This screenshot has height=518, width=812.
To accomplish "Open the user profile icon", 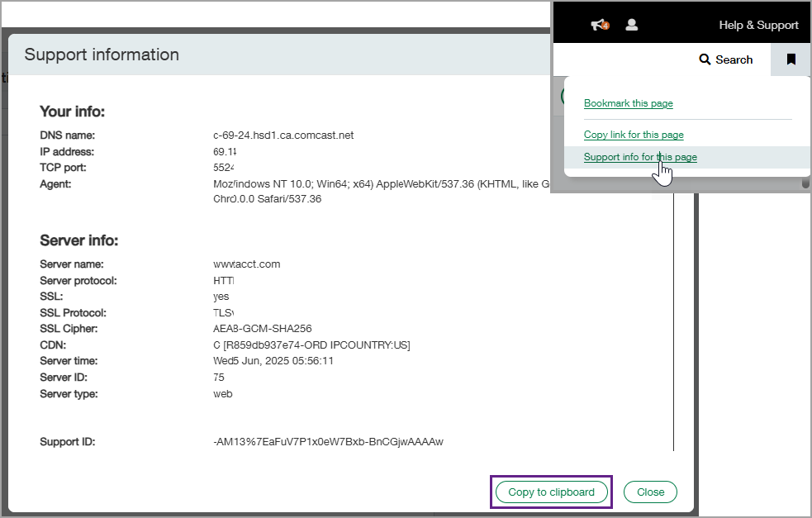I will [x=632, y=25].
